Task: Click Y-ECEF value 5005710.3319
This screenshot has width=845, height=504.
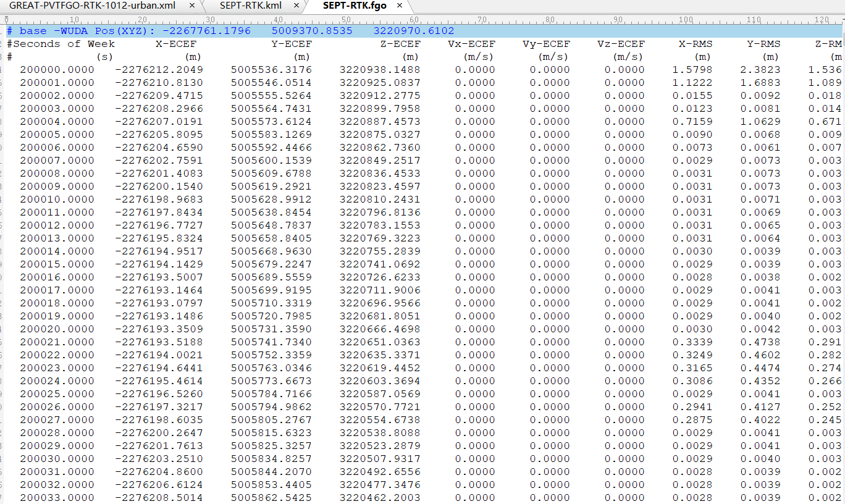Action: [x=271, y=303]
